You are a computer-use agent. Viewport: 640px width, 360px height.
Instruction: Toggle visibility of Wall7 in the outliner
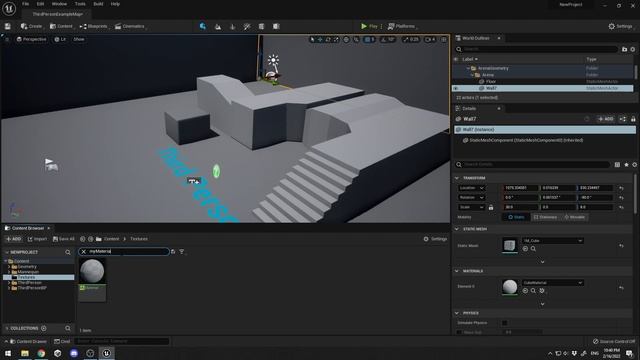456,88
